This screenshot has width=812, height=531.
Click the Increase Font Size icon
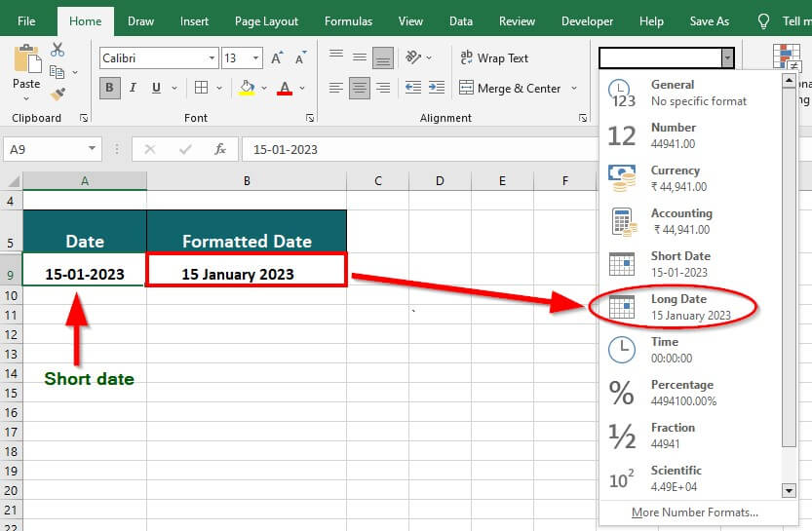tap(278, 58)
